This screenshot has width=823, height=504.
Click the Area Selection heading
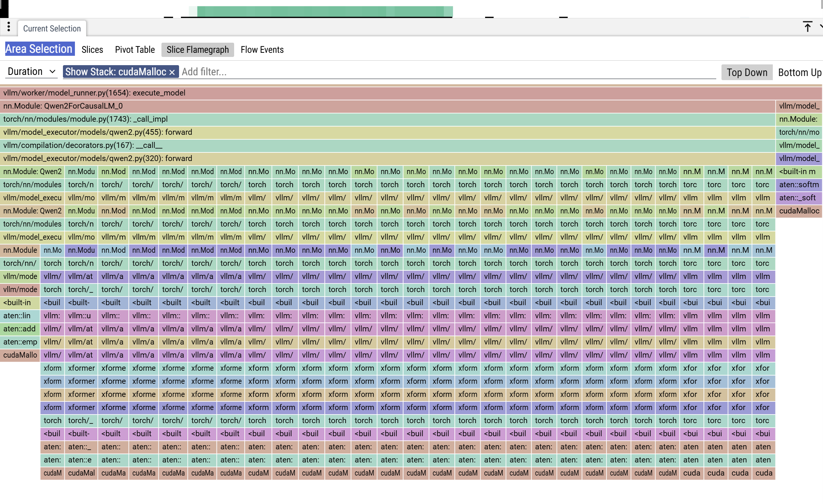(39, 49)
